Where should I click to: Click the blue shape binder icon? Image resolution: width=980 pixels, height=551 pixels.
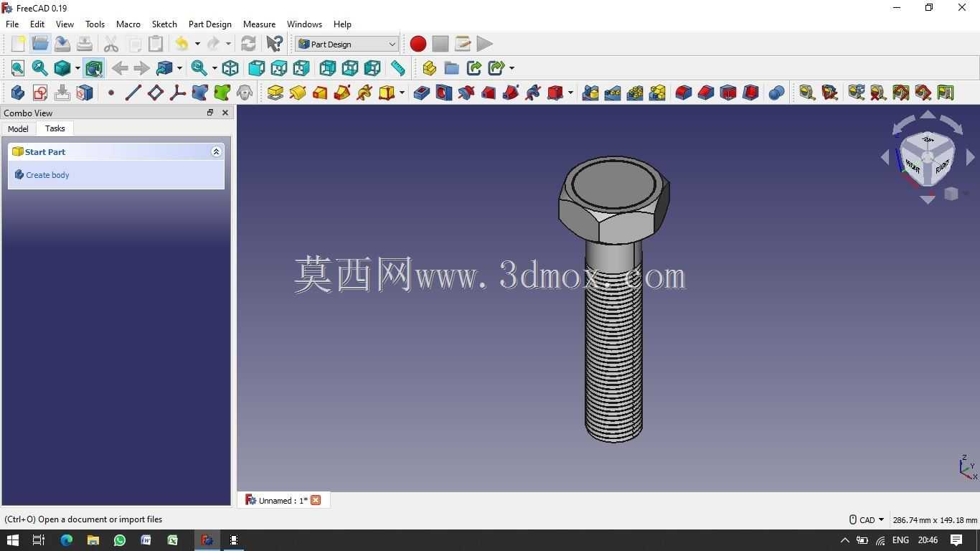(x=199, y=93)
